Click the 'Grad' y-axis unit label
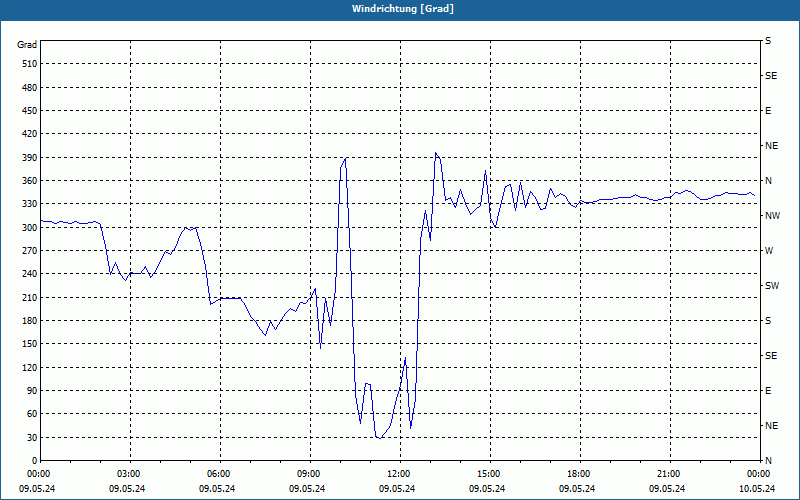800x500 pixels. pyautogui.click(x=27, y=45)
